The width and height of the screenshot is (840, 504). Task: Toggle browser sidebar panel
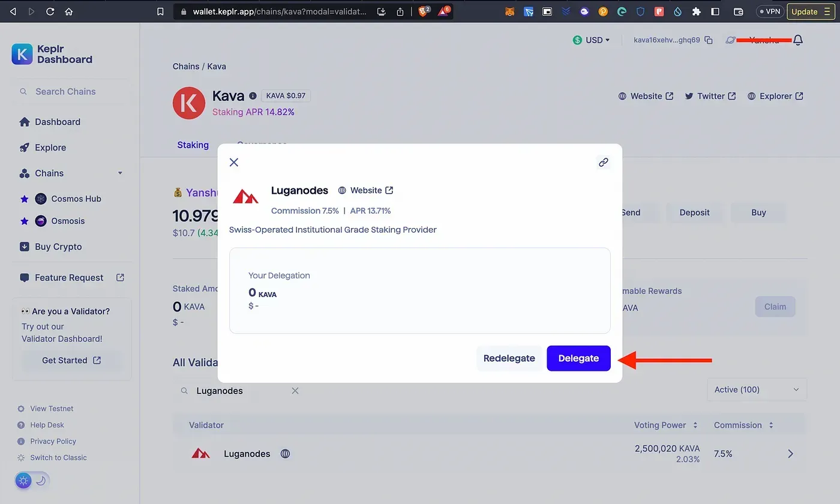715,11
